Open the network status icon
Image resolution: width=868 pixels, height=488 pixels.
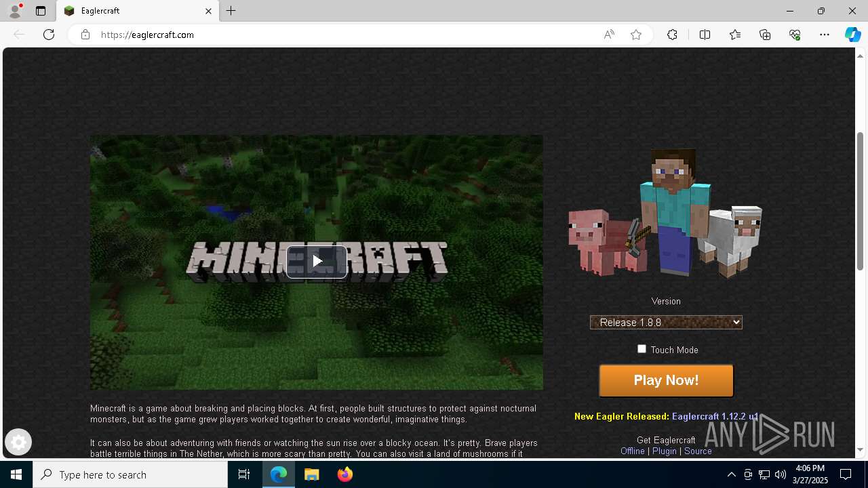click(x=764, y=474)
